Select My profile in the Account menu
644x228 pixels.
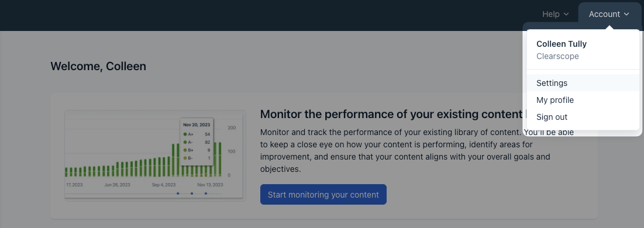click(583, 100)
